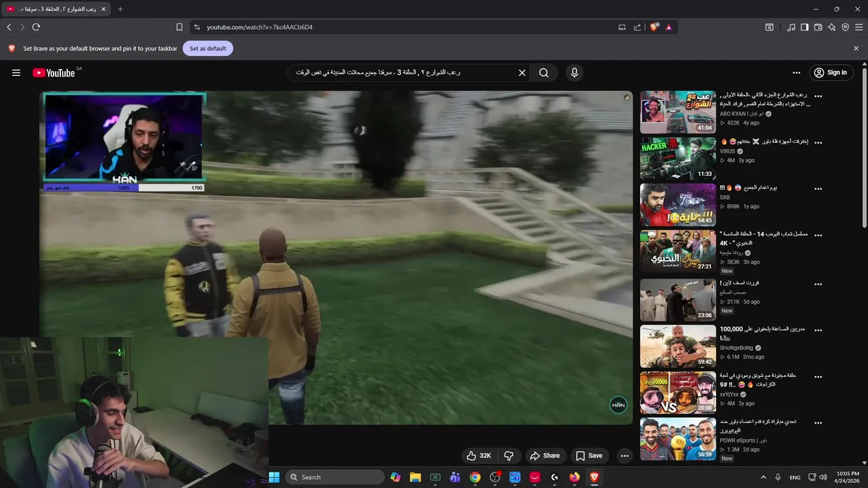Screen dimensions: 868x488
Task: Open the Brave playlist music note icon
Action: point(791,27)
